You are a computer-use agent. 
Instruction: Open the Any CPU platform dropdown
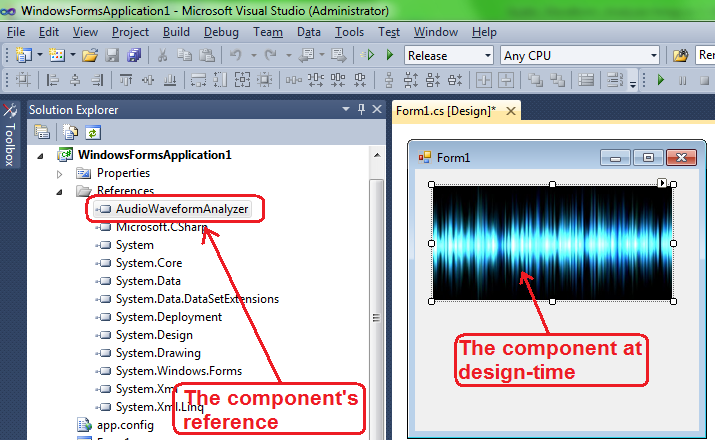[x=580, y=56]
